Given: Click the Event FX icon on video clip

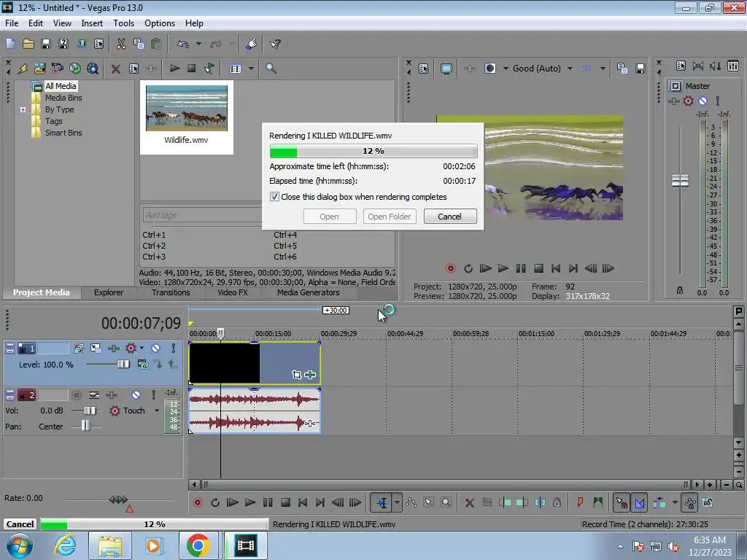Looking at the screenshot, I should point(309,375).
